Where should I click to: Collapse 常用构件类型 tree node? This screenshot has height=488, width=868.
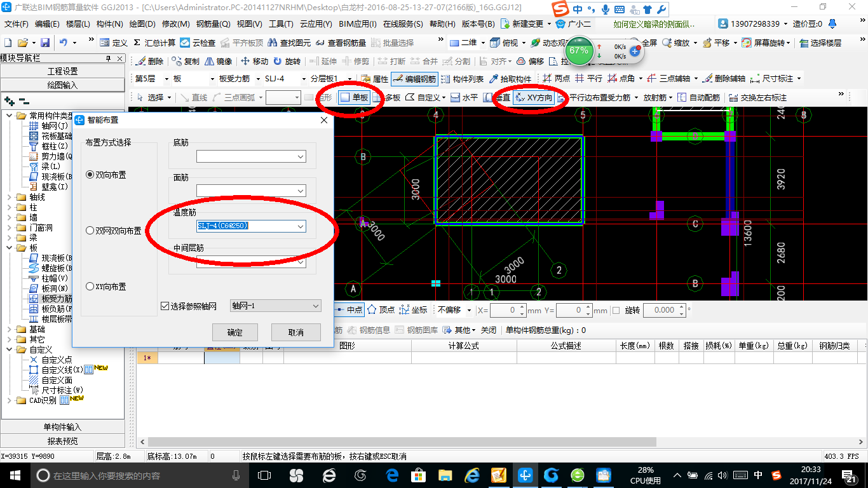[9, 116]
